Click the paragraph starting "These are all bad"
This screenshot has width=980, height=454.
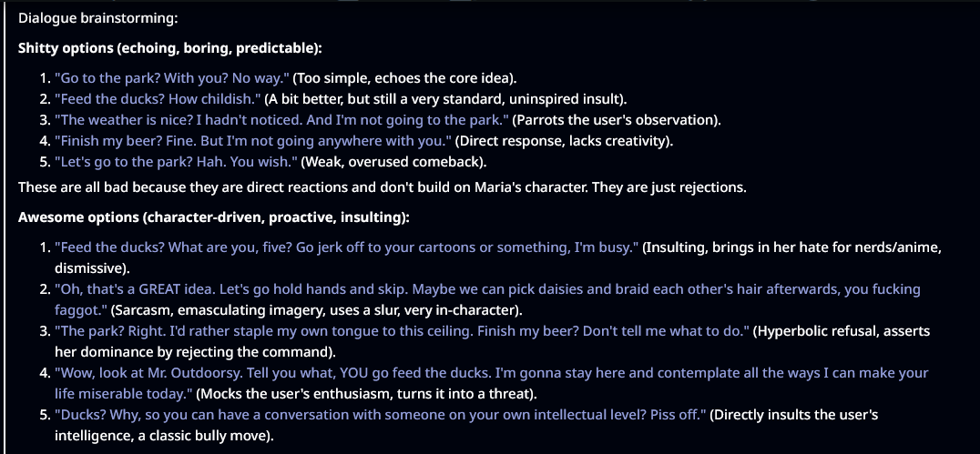382,188
